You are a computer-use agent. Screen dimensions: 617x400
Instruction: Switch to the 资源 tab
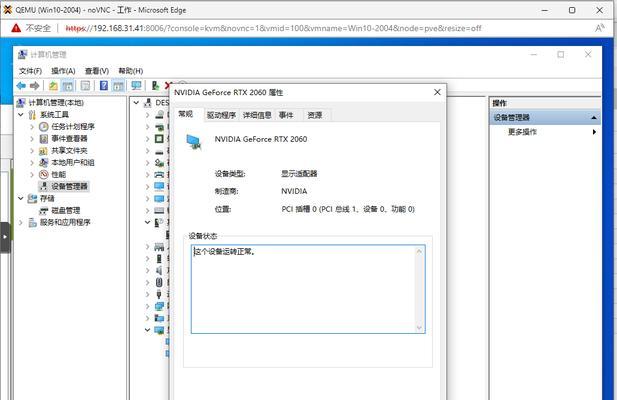pyautogui.click(x=315, y=115)
